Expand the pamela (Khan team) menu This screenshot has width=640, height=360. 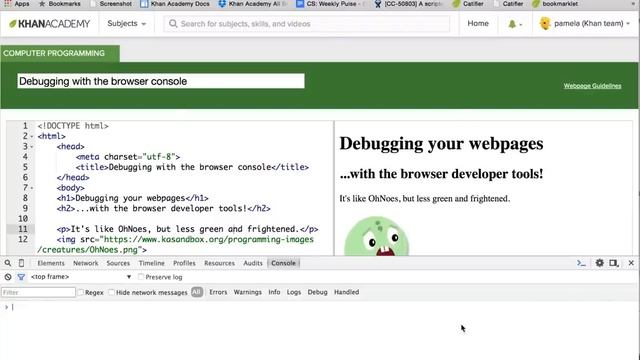(592, 24)
